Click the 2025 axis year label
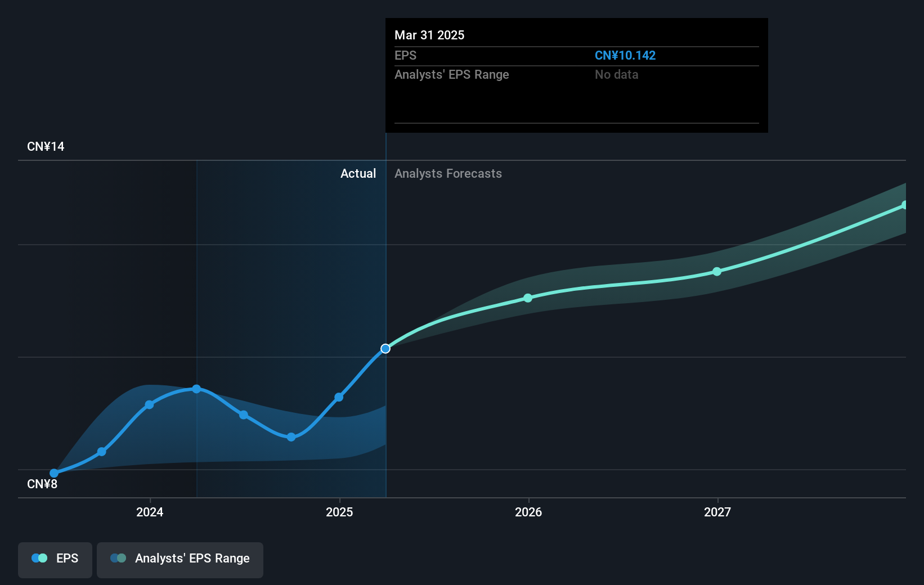The height and width of the screenshot is (585, 924). [339, 512]
